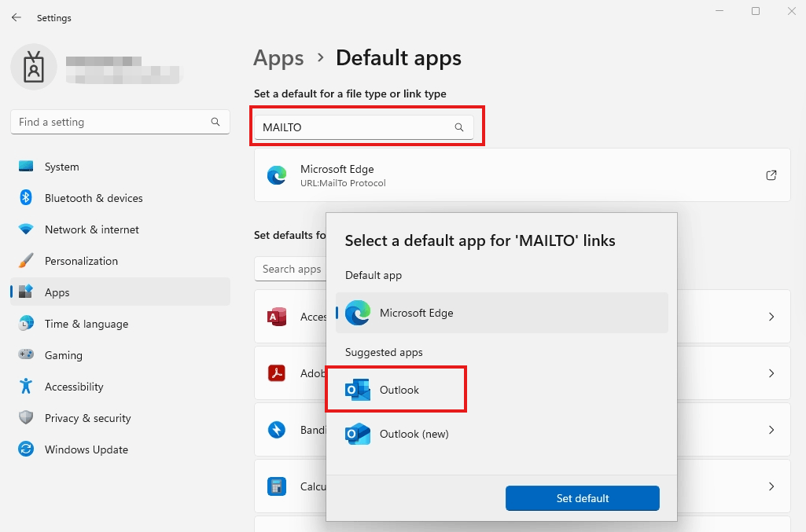Click the Calculator app icon

[x=277, y=486]
